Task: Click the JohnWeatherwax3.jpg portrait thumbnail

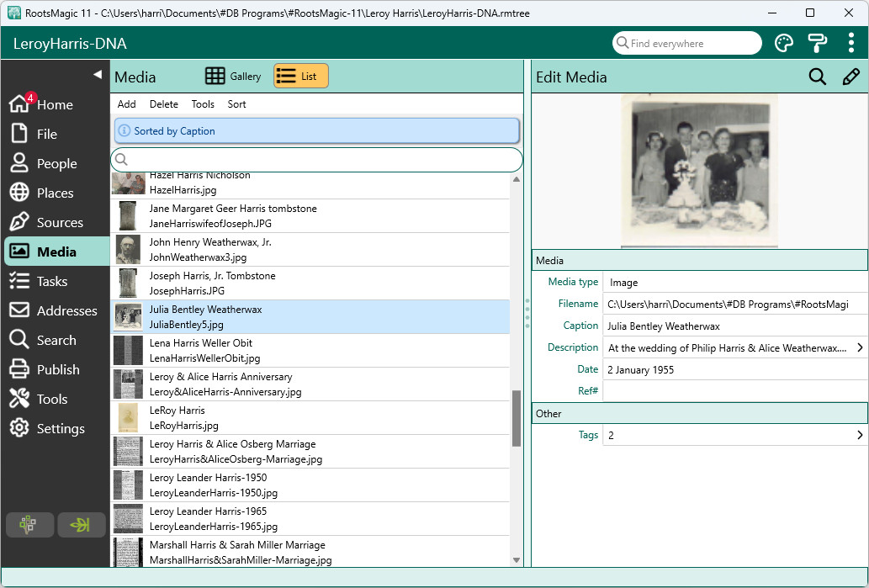Action: [x=128, y=249]
